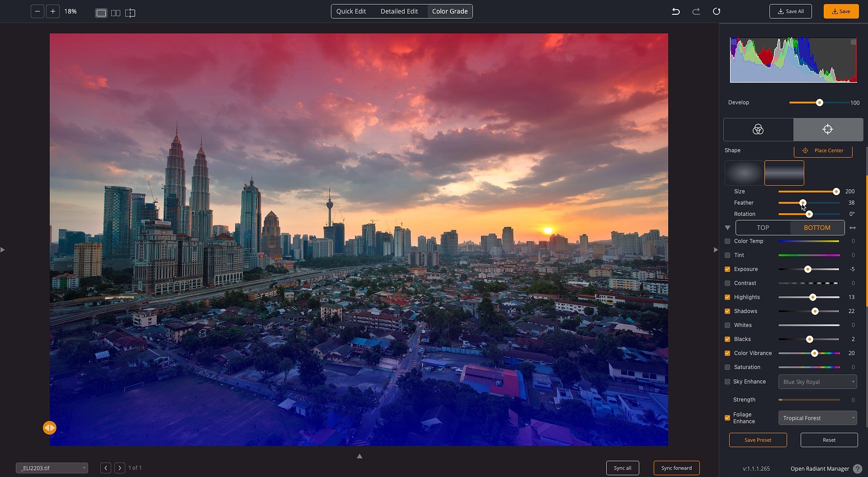Uncheck the Blacks checkbox
This screenshot has width=868, height=477.
[x=727, y=339]
